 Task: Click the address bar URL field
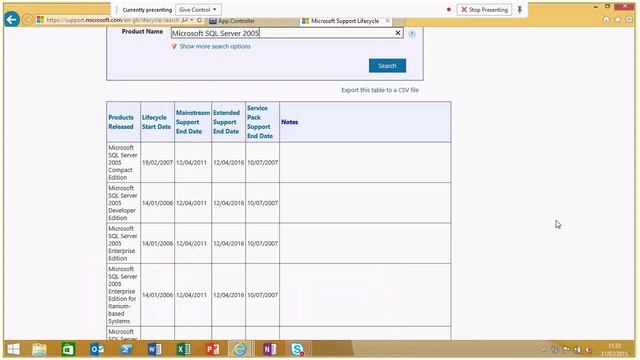pos(112,20)
